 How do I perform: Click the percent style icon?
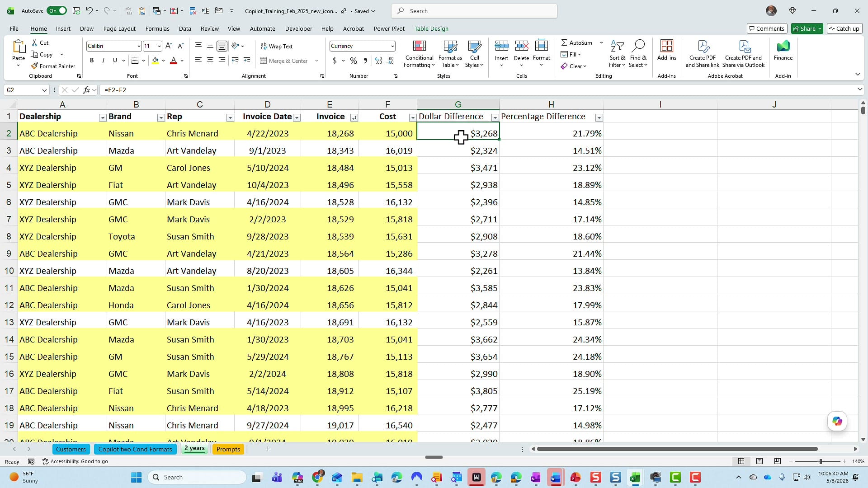354,61
